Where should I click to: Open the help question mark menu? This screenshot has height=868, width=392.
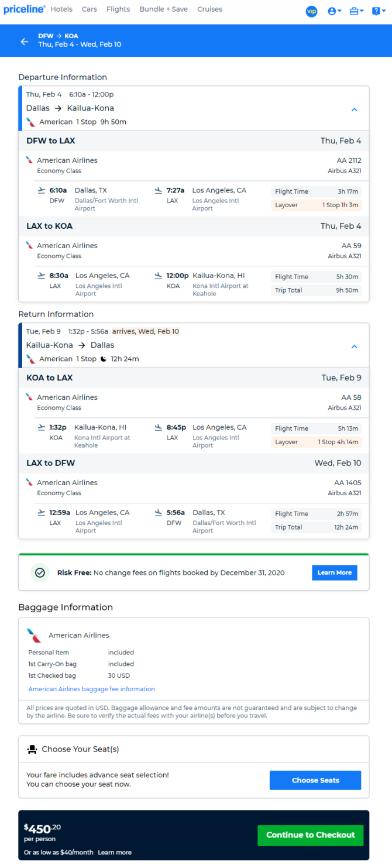[379, 11]
